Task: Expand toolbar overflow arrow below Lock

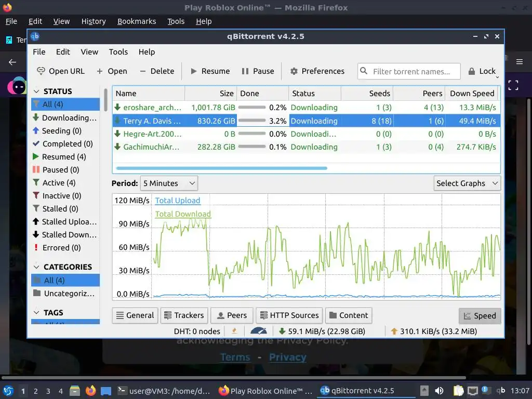Action: pyautogui.click(x=497, y=77)
